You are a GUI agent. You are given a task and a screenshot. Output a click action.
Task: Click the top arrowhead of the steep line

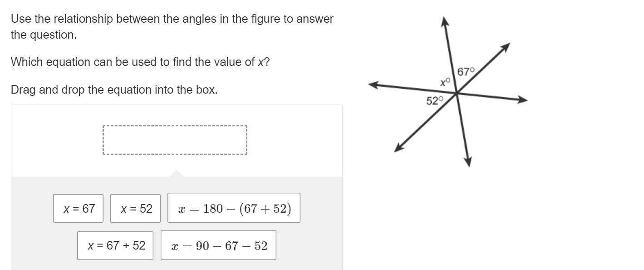click(x=445, y=21)
